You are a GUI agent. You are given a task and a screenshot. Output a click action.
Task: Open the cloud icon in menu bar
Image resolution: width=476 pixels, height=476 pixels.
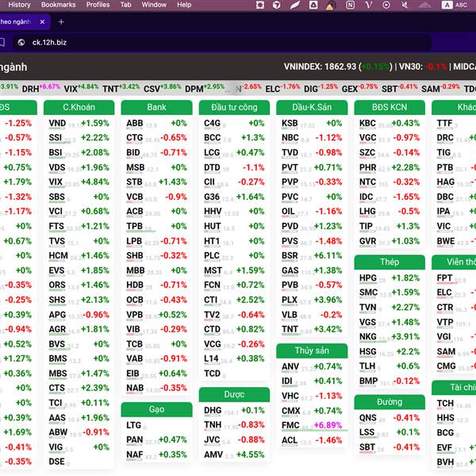pos(424,5)
